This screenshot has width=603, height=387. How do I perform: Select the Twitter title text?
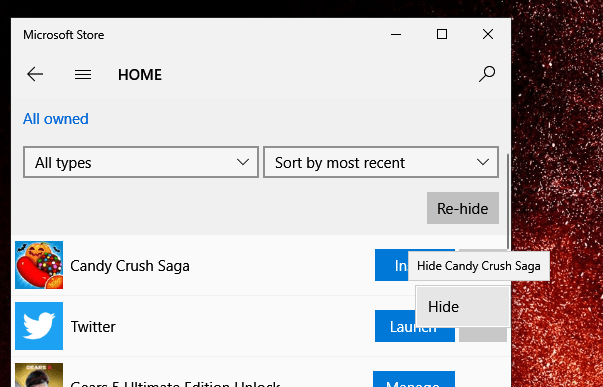(93, 327)
